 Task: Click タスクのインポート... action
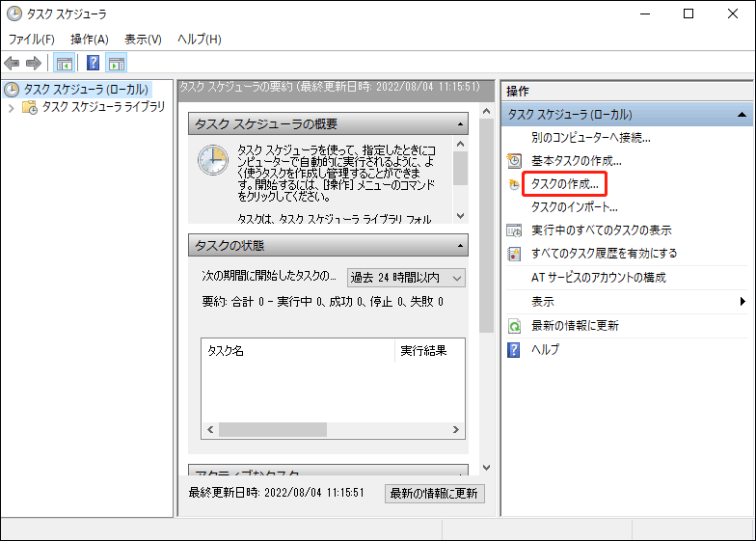click(x=574, y=206)
